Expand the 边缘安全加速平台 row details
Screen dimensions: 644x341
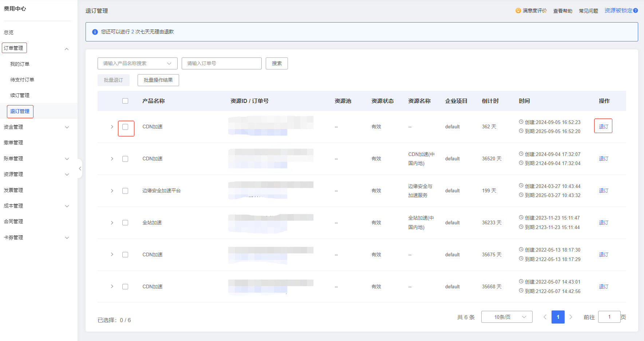pyautogui.click(x=112, y=191)
